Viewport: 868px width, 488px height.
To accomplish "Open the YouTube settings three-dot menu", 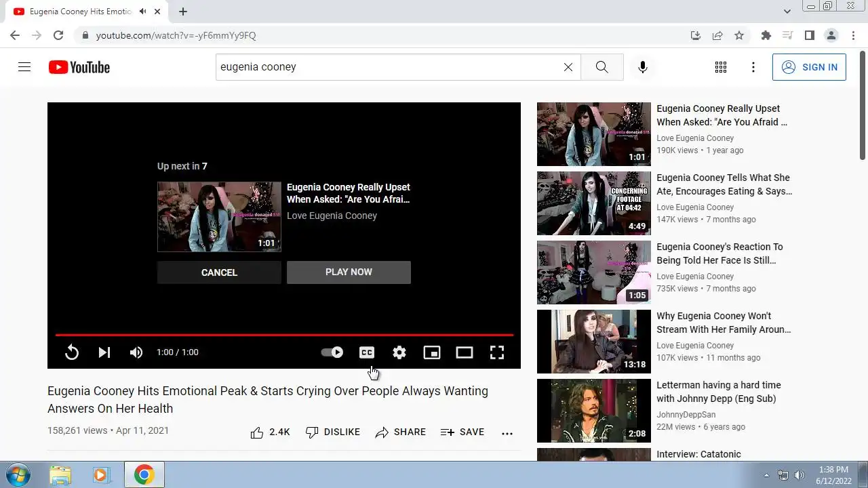I will [x=753, y=67].
